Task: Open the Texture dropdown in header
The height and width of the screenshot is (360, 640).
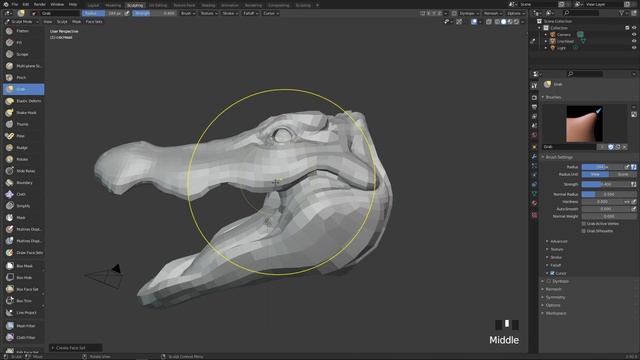Action: [x=209, y=13]
